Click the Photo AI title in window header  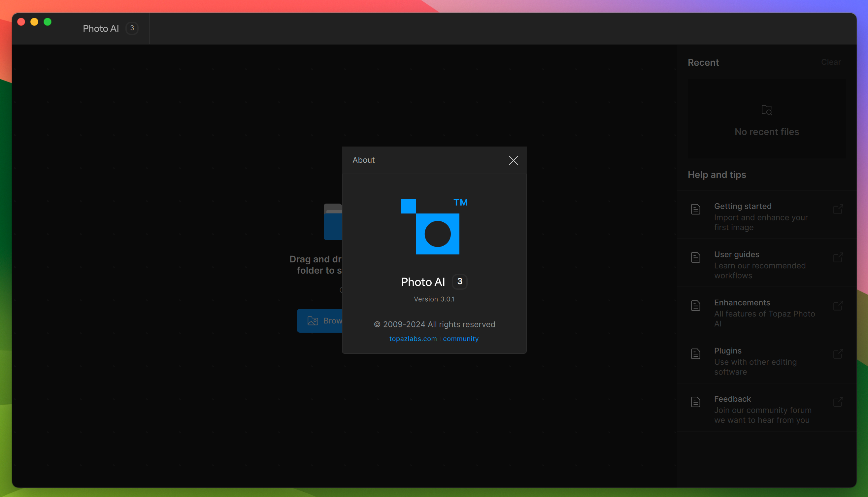(x=101, y=29)
